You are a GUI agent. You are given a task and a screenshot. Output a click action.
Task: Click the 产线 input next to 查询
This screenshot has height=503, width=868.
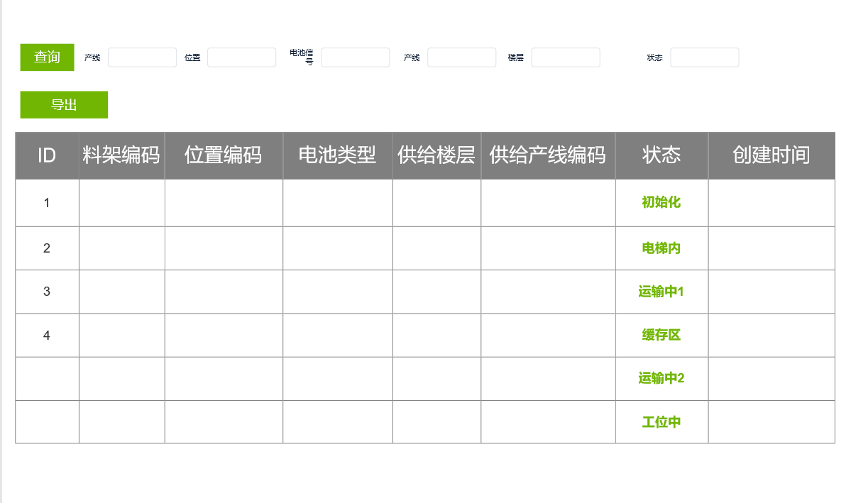142,57
